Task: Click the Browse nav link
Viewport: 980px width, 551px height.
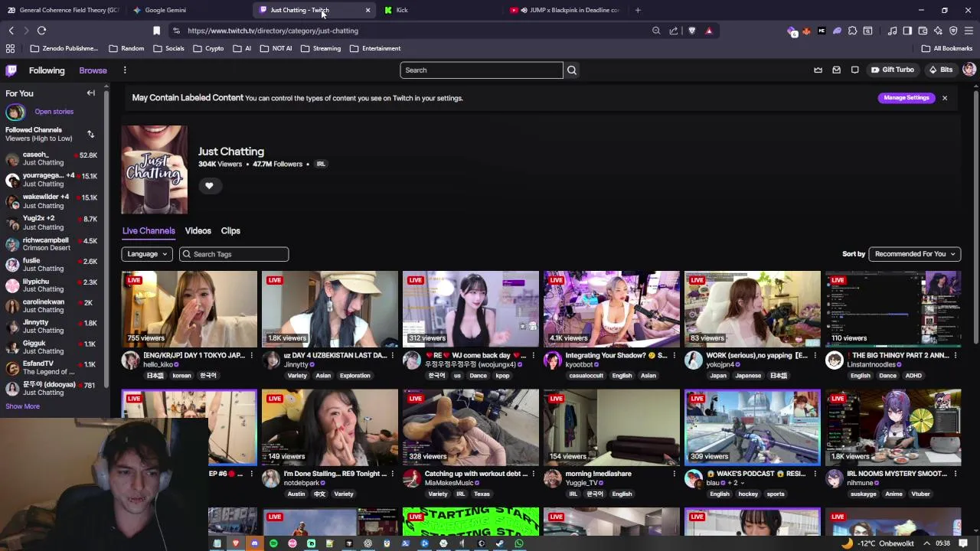Action: point(93,70)
